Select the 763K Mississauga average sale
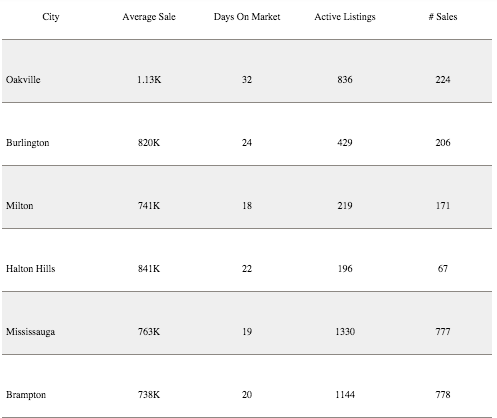497x418 pixels. click(x=149, y=332)
